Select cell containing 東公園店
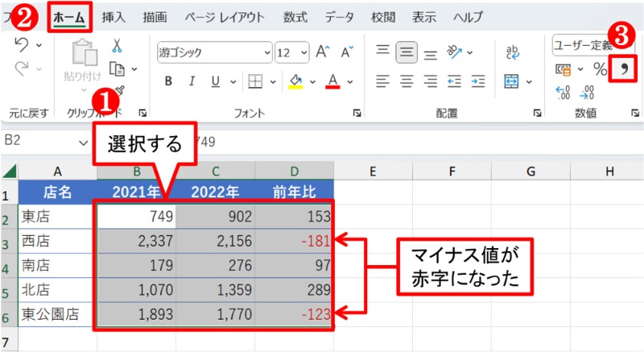The image size is (644, 352). coord(57,315)
